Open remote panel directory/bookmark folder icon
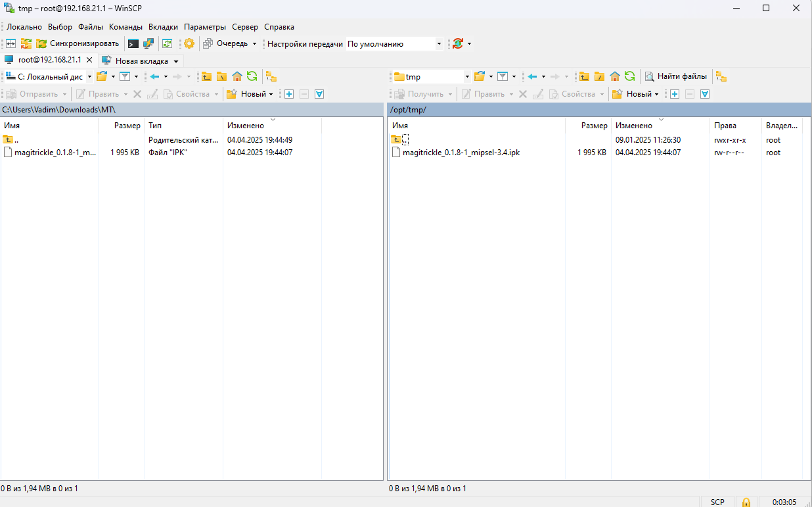This screenshot has width=812, height=507. (x=480, y=76)
